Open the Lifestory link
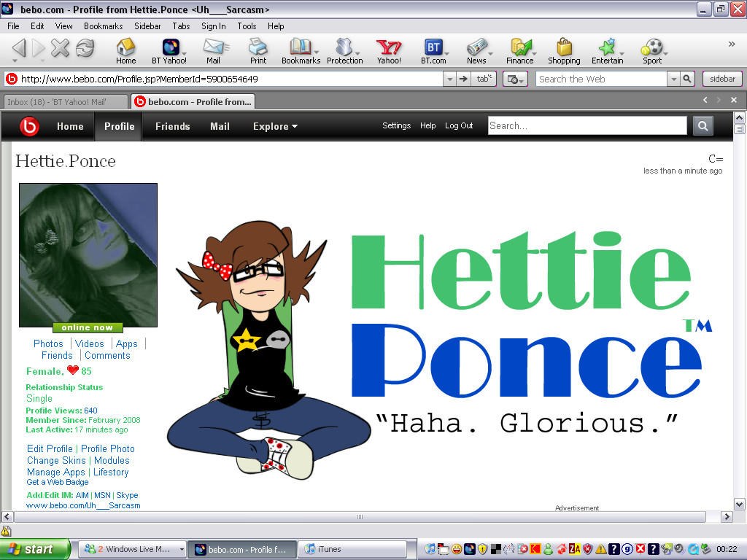The width and height of the screenshot is (747, 560). tap(111, 472)
